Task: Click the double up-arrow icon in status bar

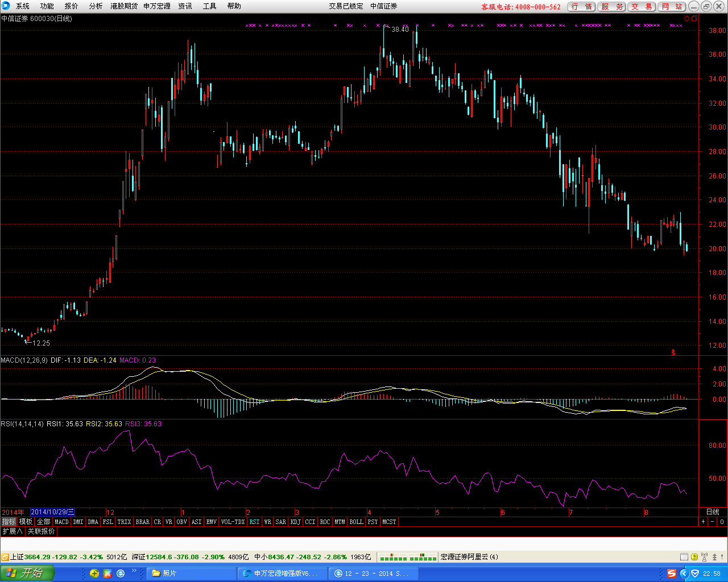Action: [x=714, y=557]
